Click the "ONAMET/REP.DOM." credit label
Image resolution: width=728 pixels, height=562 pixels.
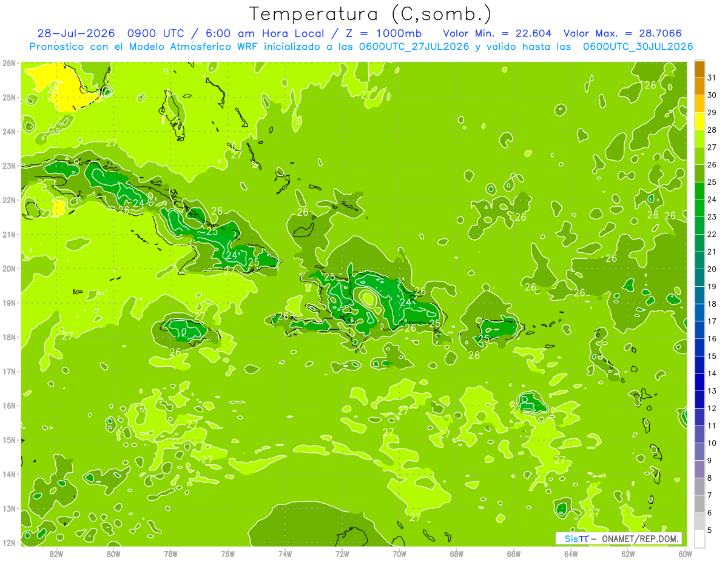pos(641,538)
